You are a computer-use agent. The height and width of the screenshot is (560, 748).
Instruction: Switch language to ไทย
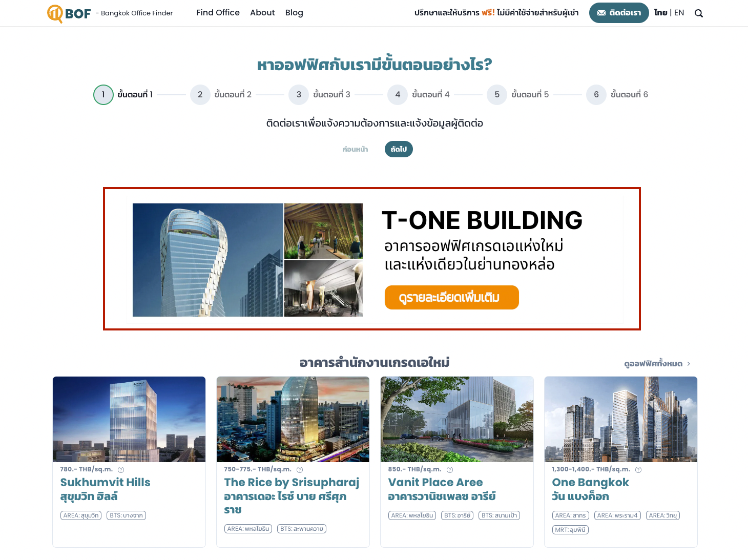coord(660,13)
